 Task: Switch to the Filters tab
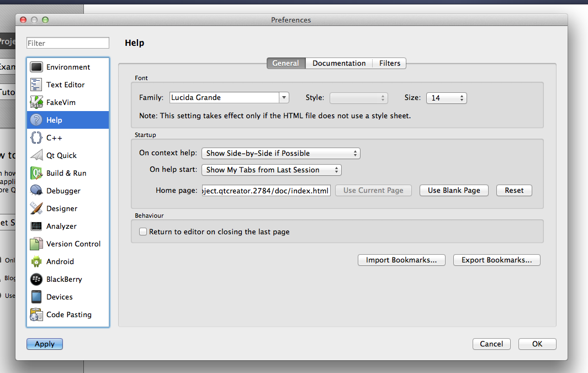point(389,64)
